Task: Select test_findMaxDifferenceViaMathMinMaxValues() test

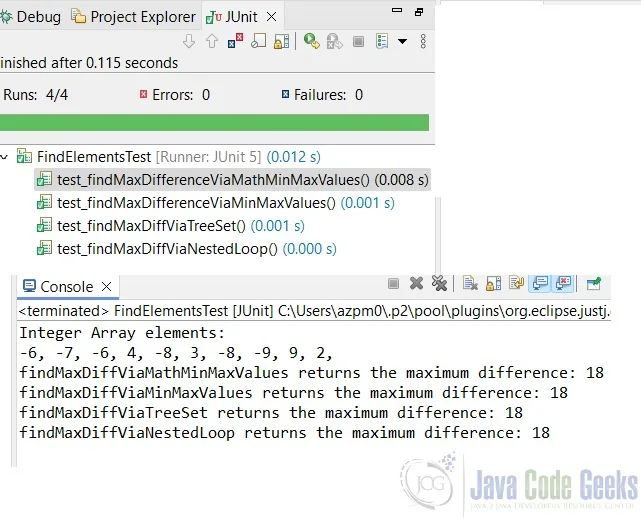Action: [232, 180]
